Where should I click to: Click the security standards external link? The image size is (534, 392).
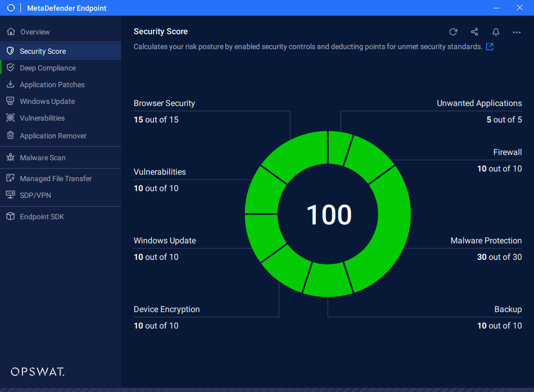click(x=489, y=46)
